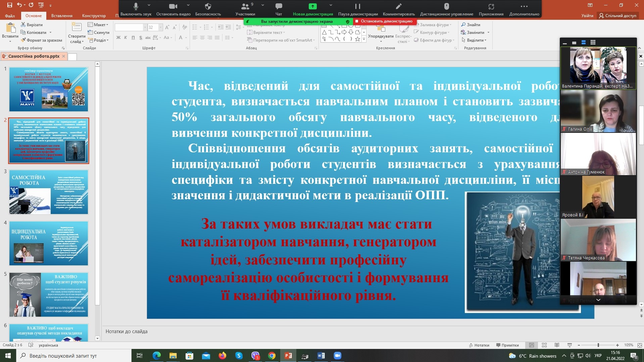Image resolution: width=644 pixels, height=362 pixels.
Task: Open the Вставлення ribbon tab
Action: tap(62, 15)
